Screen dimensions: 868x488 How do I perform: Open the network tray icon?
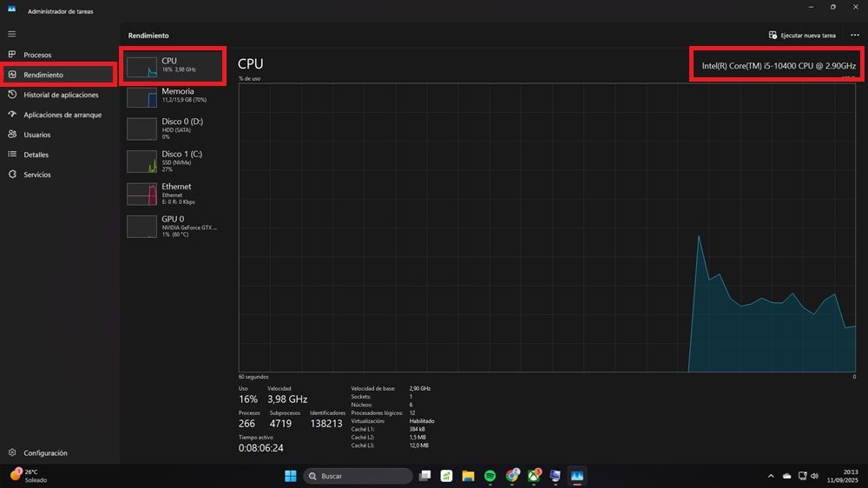802,476
